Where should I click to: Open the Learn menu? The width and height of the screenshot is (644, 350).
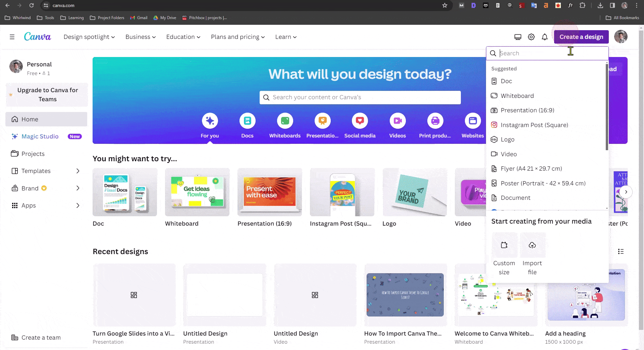285,37
